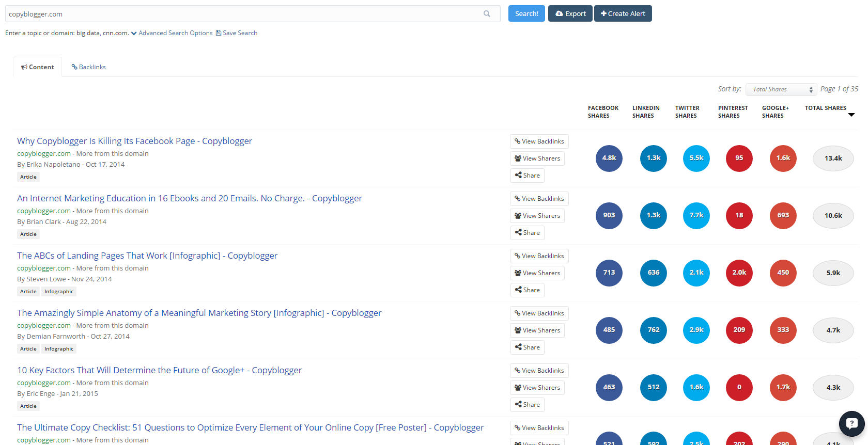Open 'Amazingly Simple Anatomy' marketing story article
Screen dimensions: 868x445
[x=199, y=313]
